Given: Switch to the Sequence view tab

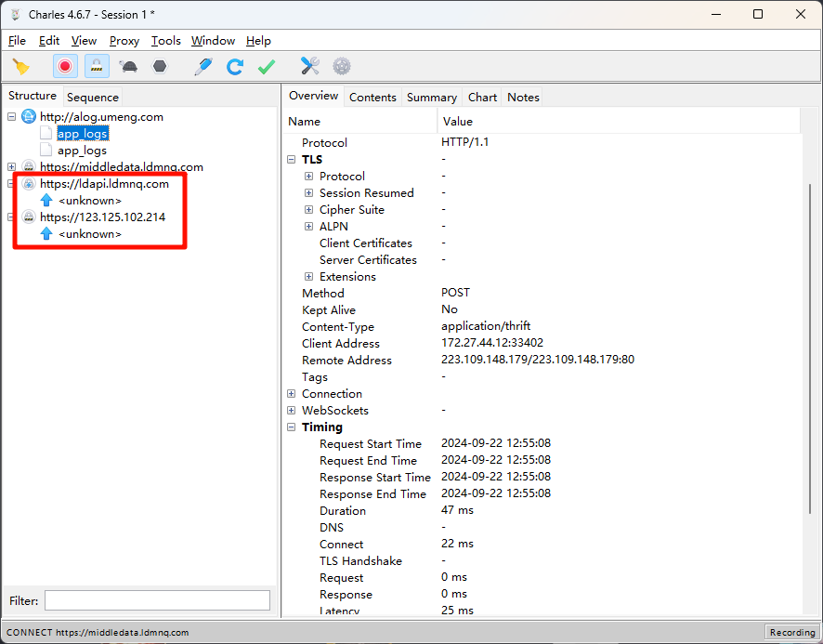Looking at the screenshot, I should 93,98.
